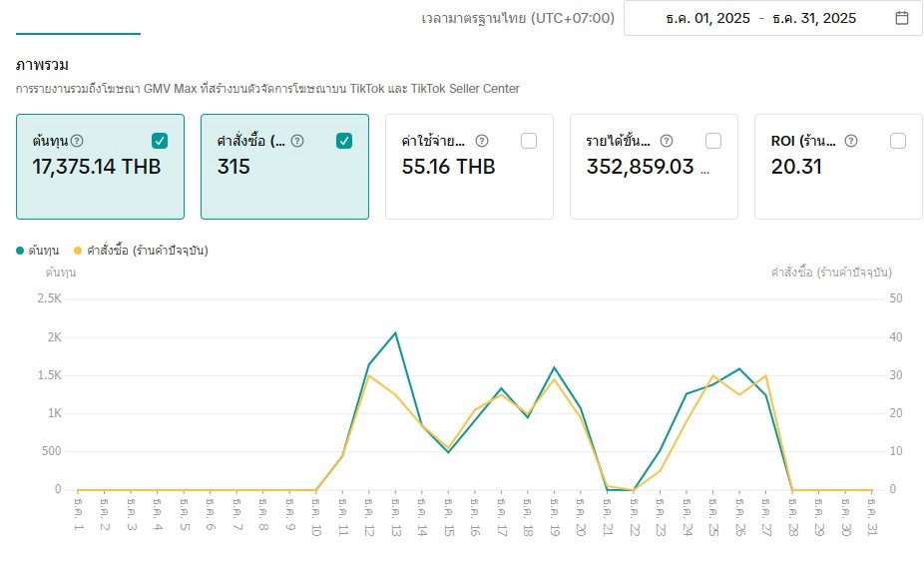Select the 55.16 THB ค่าใช้จ่าย card
The height and width of the screenshot is (566, 924).
(x=469, y=180)
